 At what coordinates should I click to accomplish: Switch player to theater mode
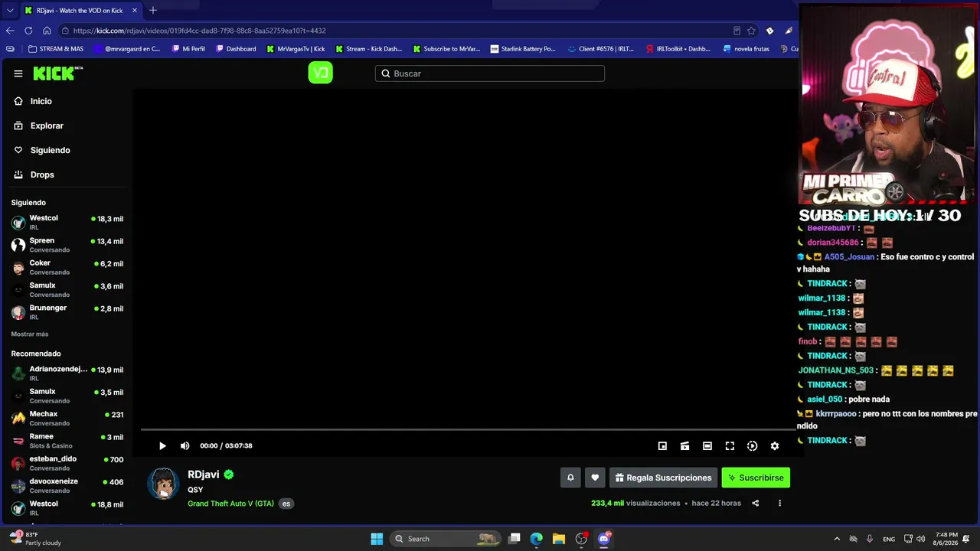coord(707,446)
